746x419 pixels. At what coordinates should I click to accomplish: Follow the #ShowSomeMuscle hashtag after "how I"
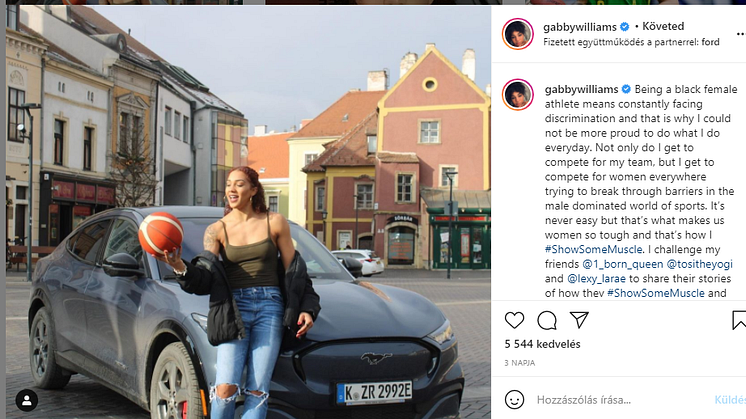593,249
